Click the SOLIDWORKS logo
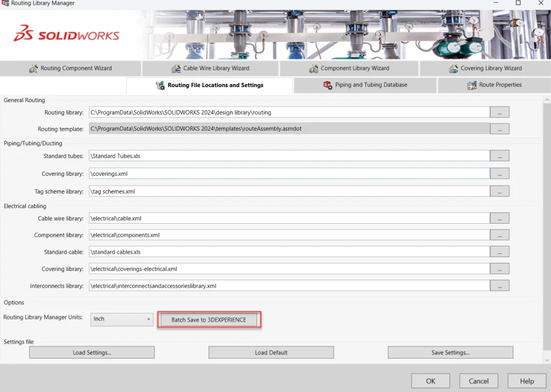The width and height of the screenshot is (551, 392). [x=66, y=34]
